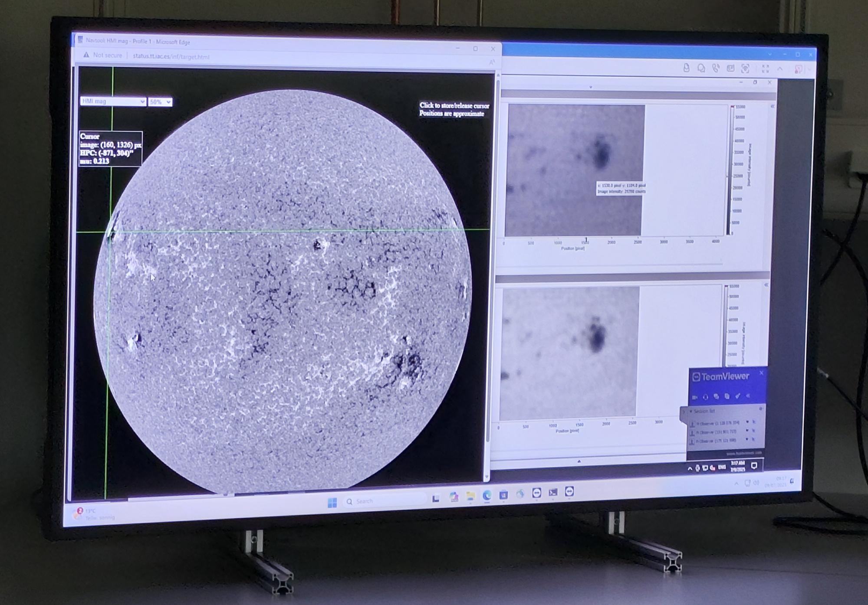This screenshot has height=605, width=868.
Task: Open terminal icon on taskbar
Action: (x=553, y=492)
